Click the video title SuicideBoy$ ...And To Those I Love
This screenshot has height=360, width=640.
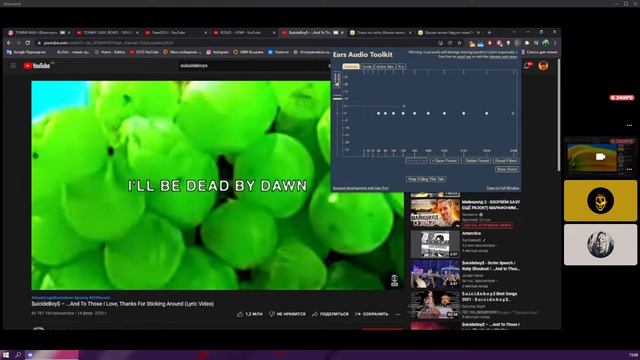(122, 304)
